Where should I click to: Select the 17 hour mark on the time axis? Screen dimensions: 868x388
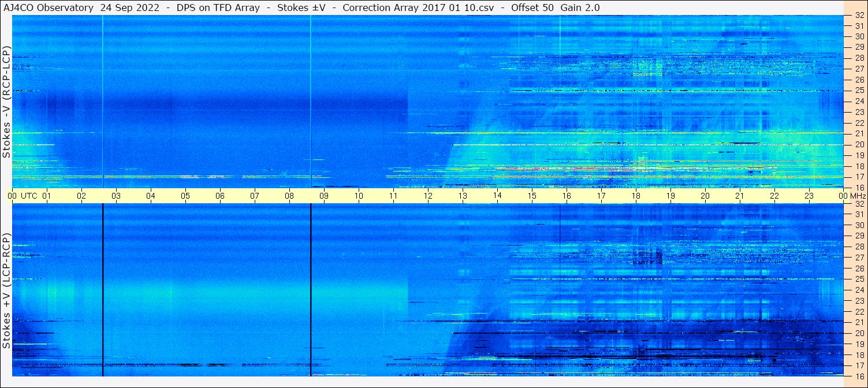601,196
